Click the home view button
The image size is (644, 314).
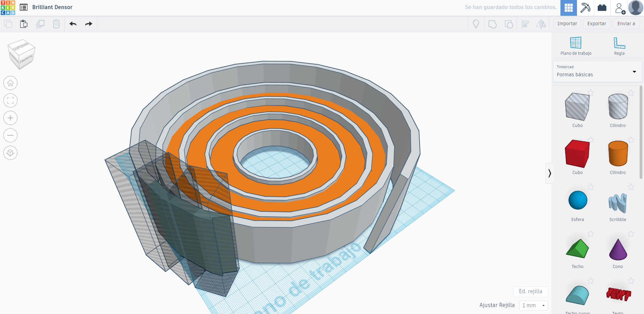pos(10,83)
